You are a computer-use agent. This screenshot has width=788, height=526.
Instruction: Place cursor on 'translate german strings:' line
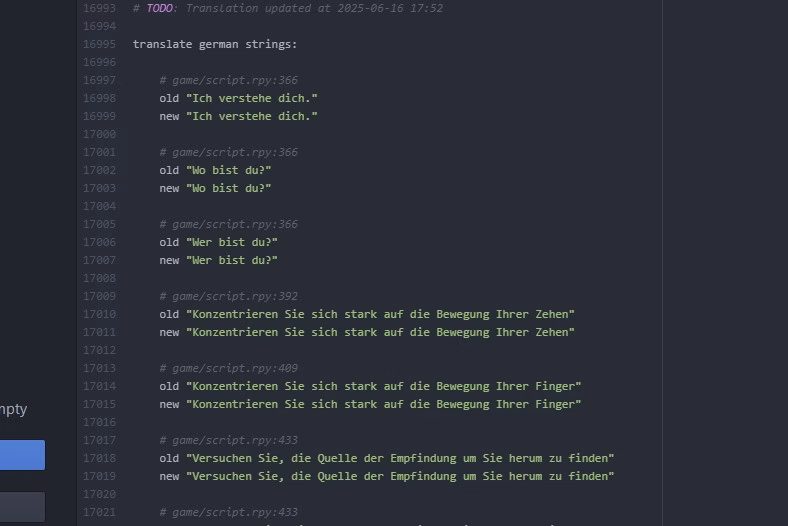click(215, 44)
